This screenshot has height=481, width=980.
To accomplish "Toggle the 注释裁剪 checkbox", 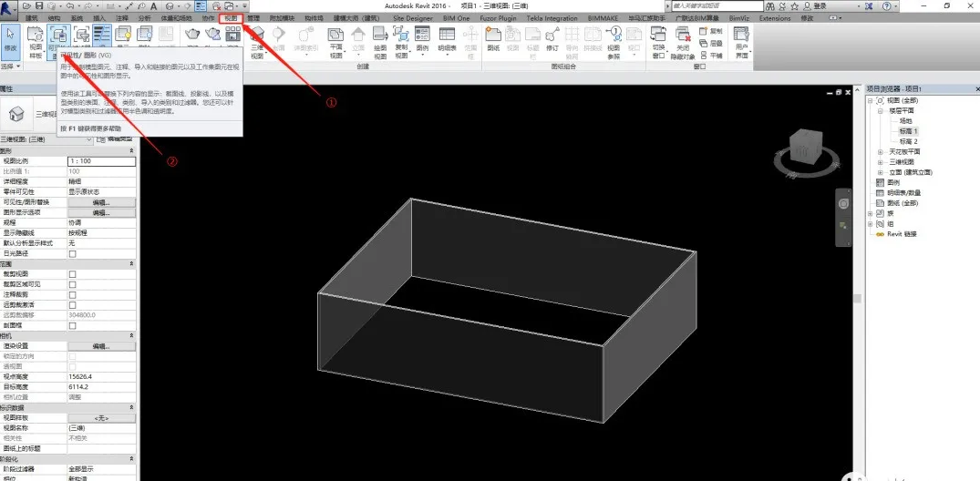I will 73,295.
